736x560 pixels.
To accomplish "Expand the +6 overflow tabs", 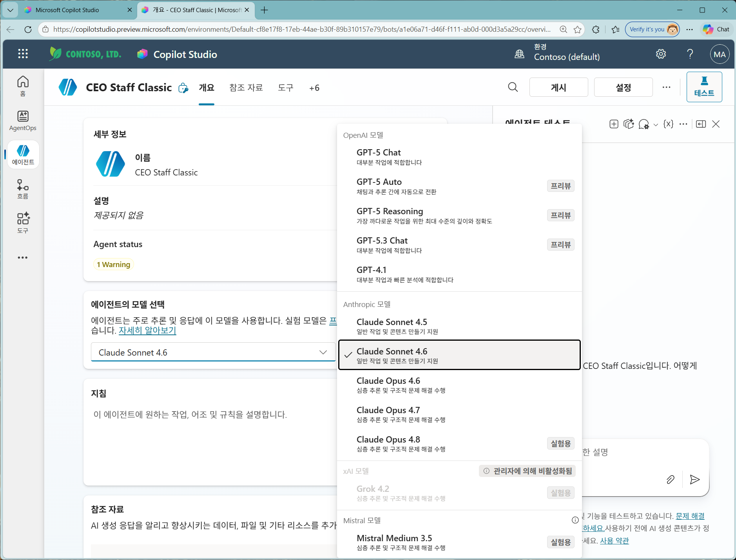I will 314,88.
